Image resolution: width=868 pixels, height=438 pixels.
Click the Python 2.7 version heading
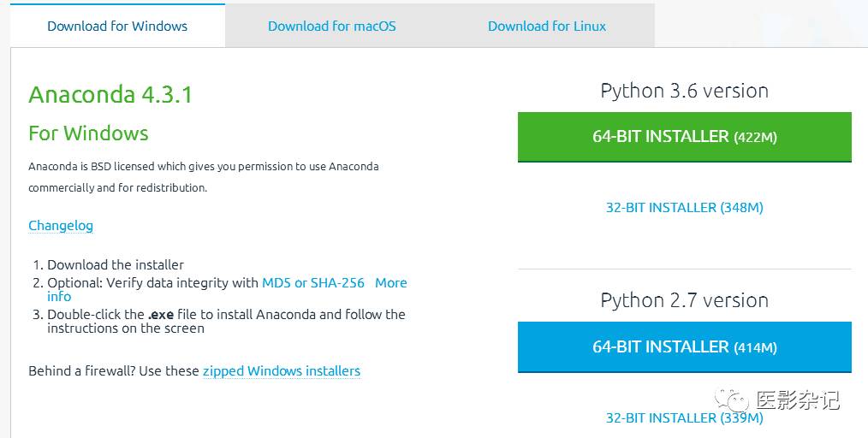684,300
